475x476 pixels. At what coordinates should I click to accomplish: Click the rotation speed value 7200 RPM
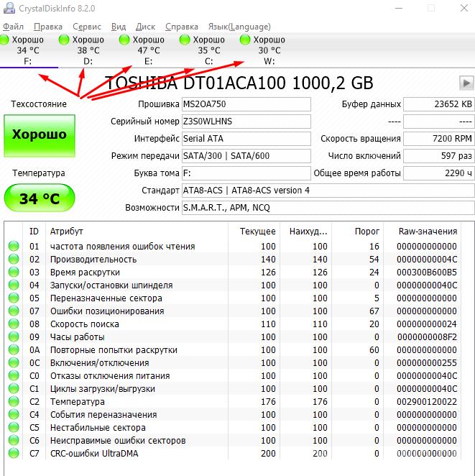pos(439,139)
